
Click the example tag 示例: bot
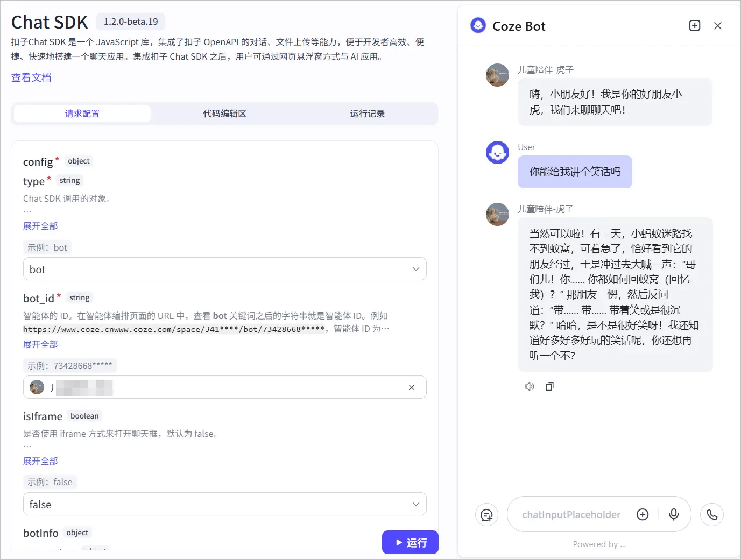pos(47,247)
